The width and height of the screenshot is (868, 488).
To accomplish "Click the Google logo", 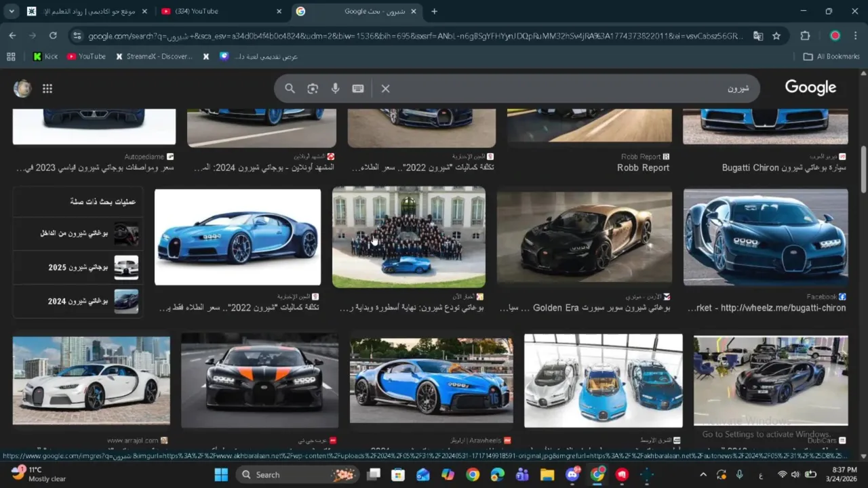I will click(x=810, y=87).
